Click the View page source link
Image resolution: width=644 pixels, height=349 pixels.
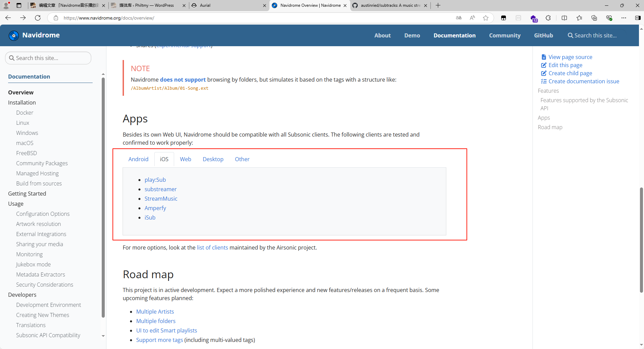click(x=570, y=57)
